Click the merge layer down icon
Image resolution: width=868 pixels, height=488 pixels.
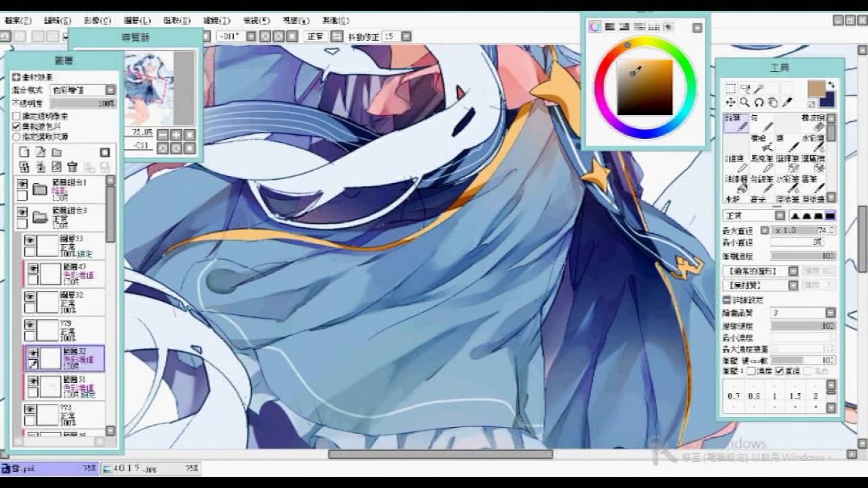tap(41, 167)
